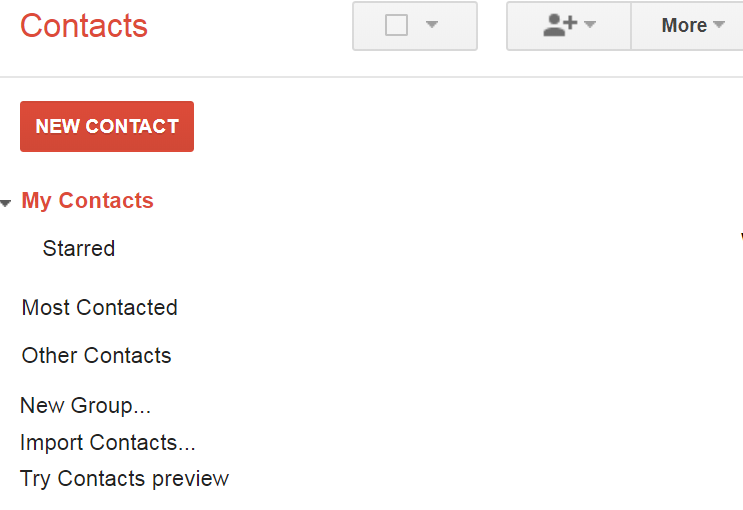Screen dimensions: 743x510
Task: Switch to Try Contacts preview
Action: click(125, 479)
